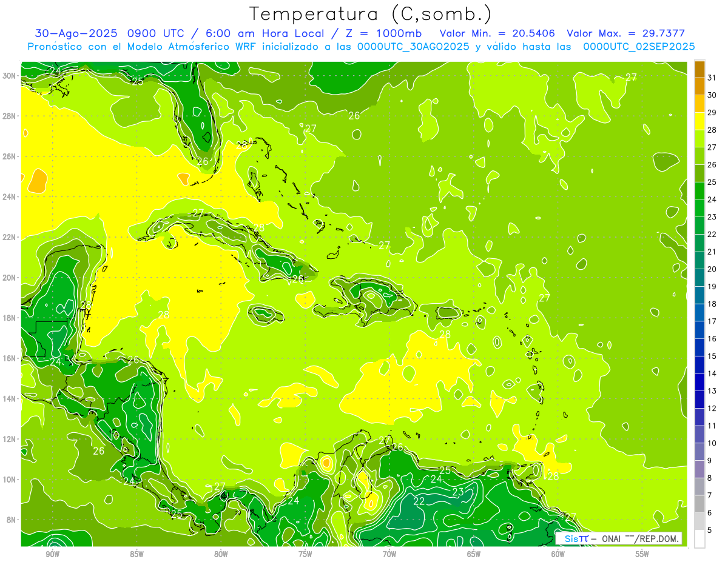The image size is (728, 562).
Task: Click the 75W longitude axis label
Action: click(305, 554)
